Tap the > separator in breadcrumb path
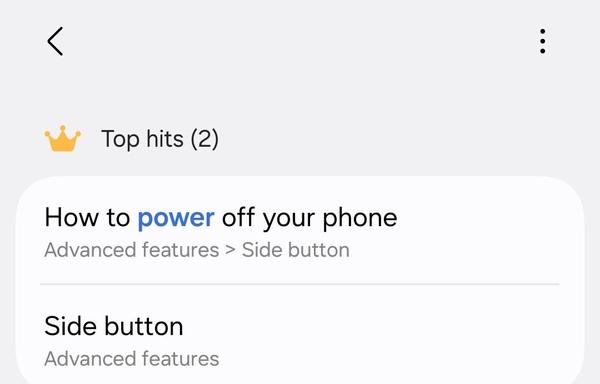 click(x=230, y=251)
